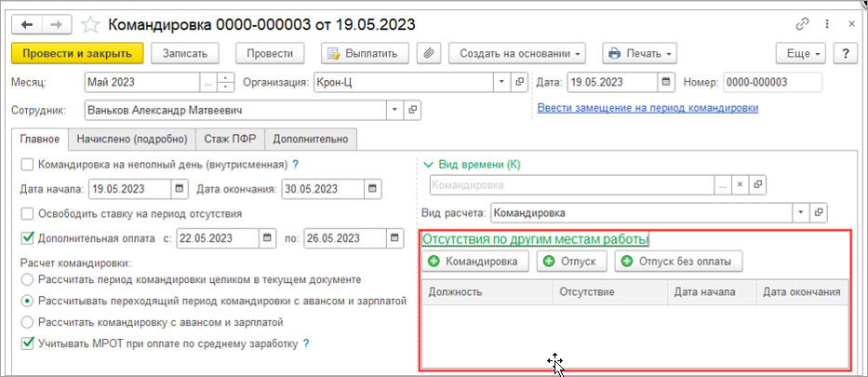Open calendar for Дата начала
This screenshot has height=377, width=868.
point(179,188)
